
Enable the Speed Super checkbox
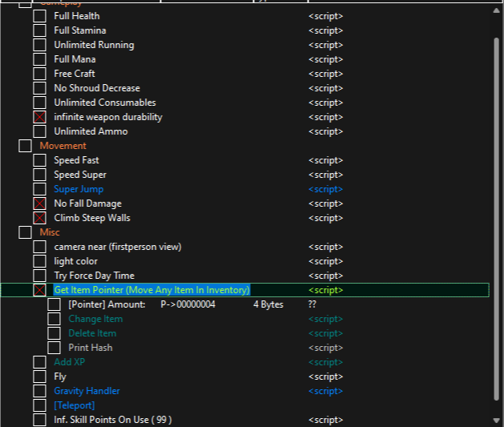point(39,175)
